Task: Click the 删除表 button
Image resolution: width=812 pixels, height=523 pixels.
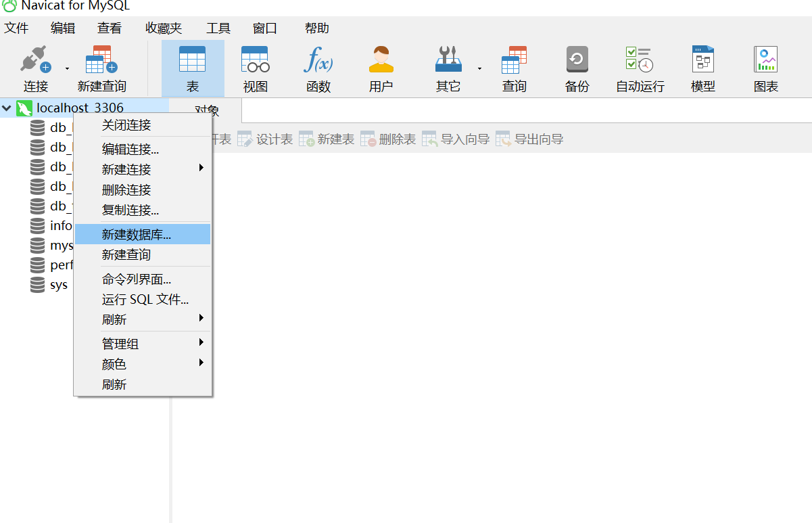Action: tap(388, 139)
